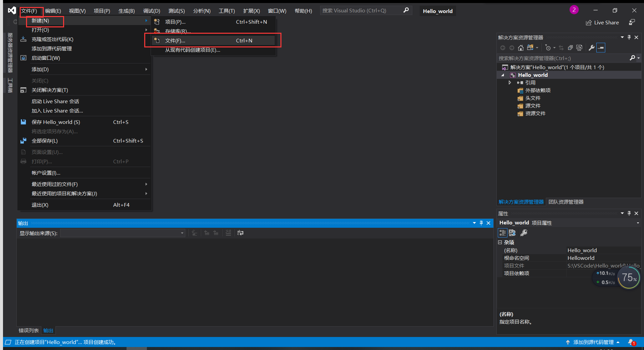Click the Collapse All icon in Solution Explorer

pyautogui.click(x=571, y=47)
